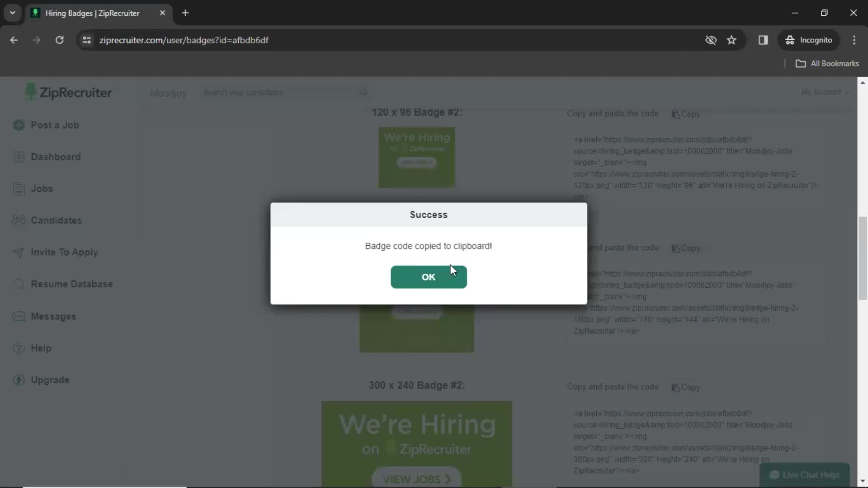Open the Invite To Apply paper-plane icon
The image size is (868, 488).
(x=19, y=252)
